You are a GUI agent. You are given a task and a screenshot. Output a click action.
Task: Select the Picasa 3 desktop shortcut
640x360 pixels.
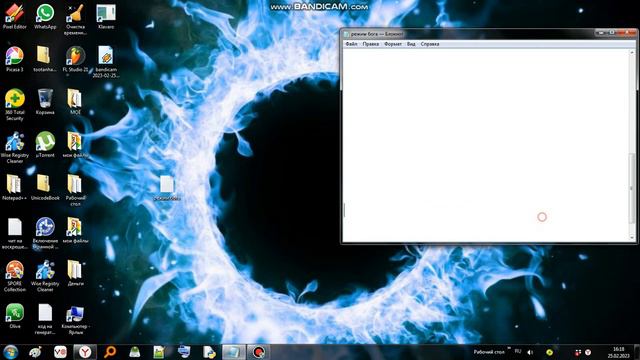pos(15,60)
